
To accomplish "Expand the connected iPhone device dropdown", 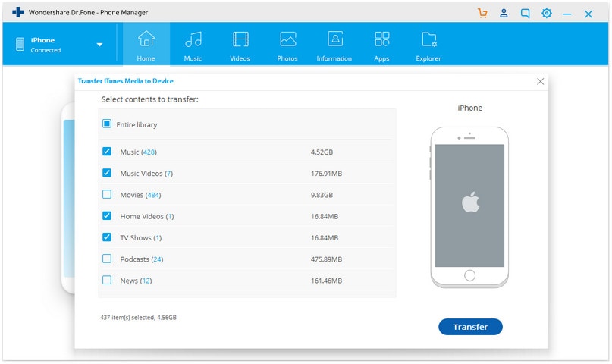I will point(99,45).
